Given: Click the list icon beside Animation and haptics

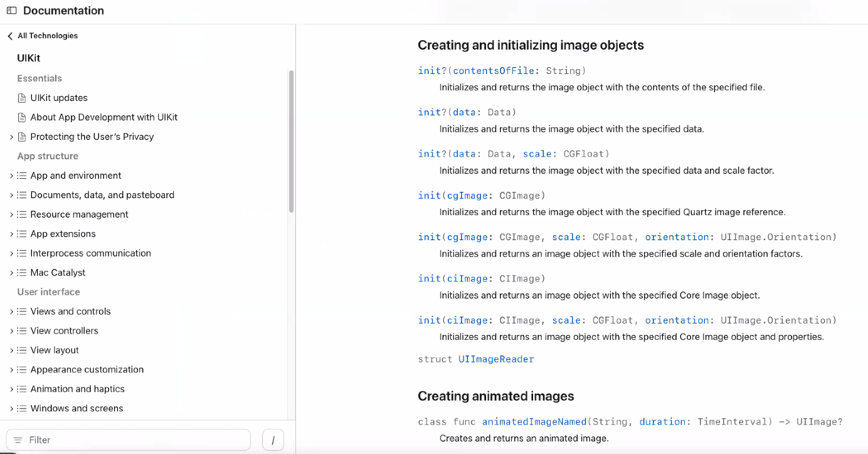Looking at the screenshot, I should tap(22, 389).
